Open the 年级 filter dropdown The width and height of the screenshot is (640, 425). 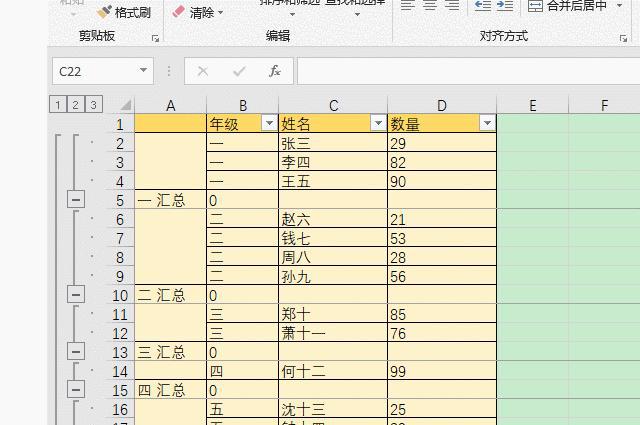point(269,123)
